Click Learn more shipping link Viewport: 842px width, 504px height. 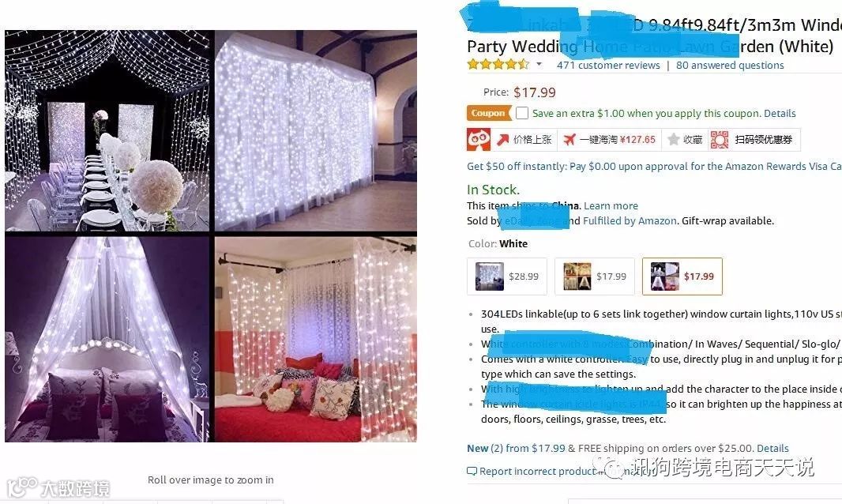click(611, 206)
